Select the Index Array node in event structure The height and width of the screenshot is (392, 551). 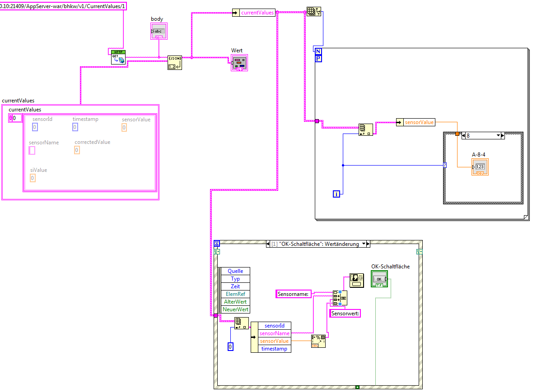tap(242, 323)
